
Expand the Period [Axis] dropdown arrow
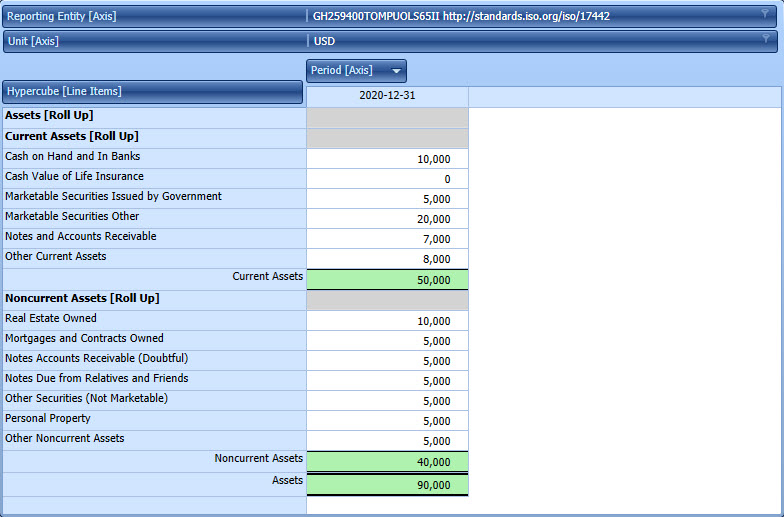pyautogui.click(x=396, y=71)
